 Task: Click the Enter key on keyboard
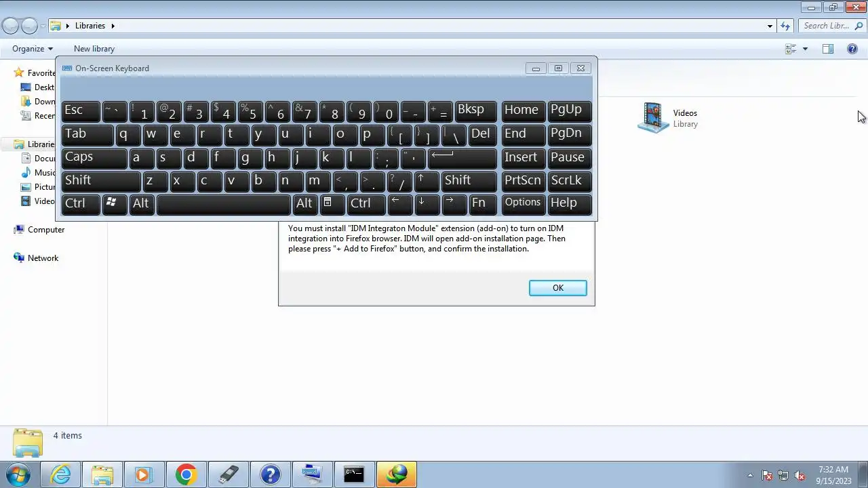pos(462,158)
